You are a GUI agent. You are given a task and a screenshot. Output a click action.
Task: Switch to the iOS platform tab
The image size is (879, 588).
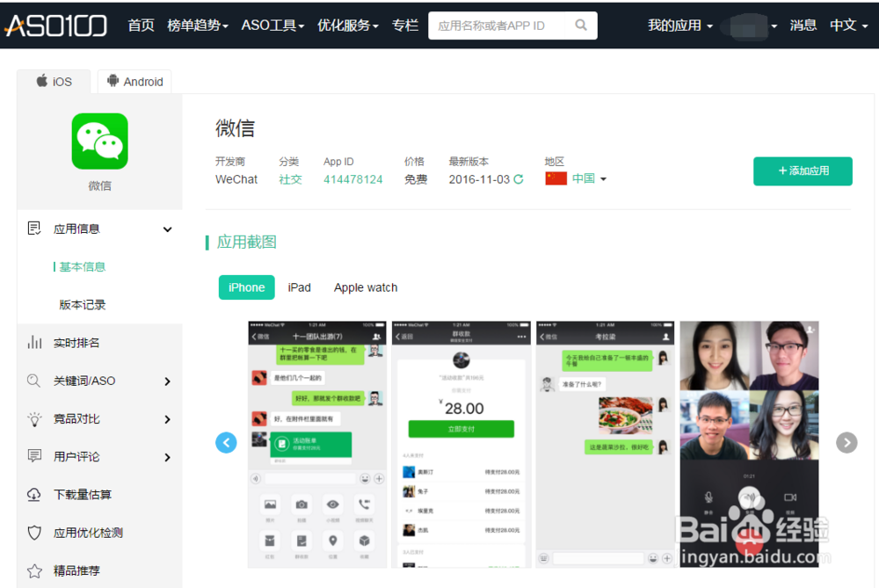[x=54, y=81]
